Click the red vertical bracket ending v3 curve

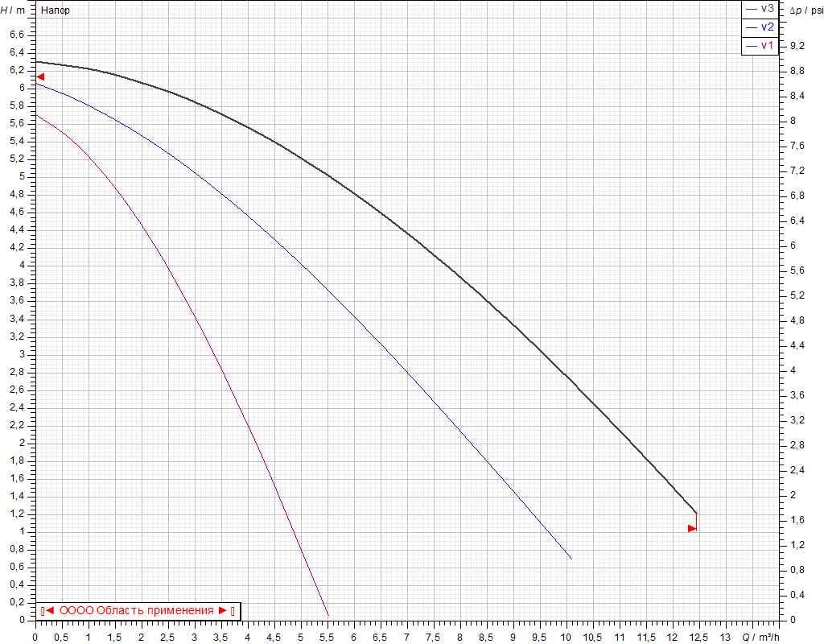[696, 522]
